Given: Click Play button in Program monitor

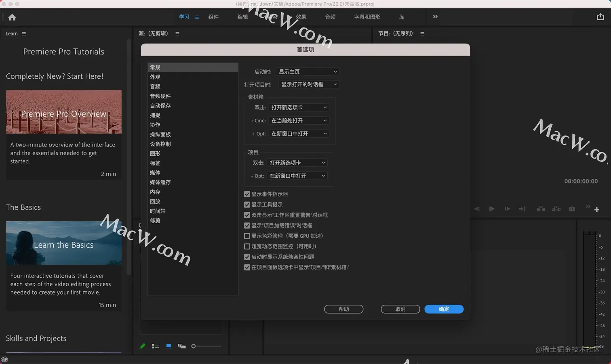Looking at the screenshot, I should point(492,209).
